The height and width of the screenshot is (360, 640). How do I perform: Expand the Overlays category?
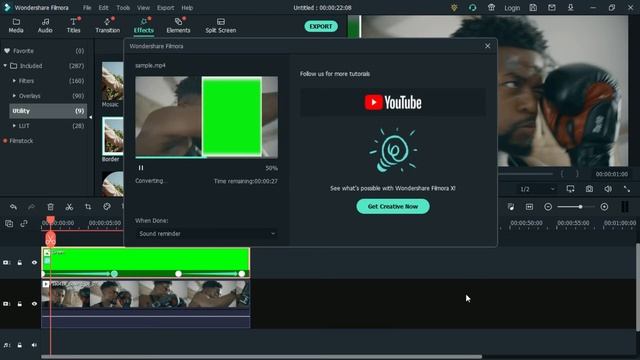(14, 96)
